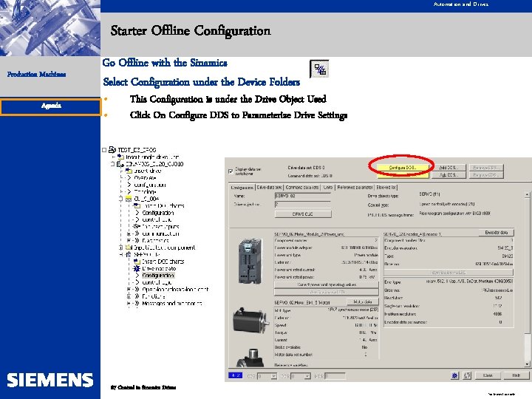Click the yellow Configure DDS button

pyautogui.click(x=402, y=168)
